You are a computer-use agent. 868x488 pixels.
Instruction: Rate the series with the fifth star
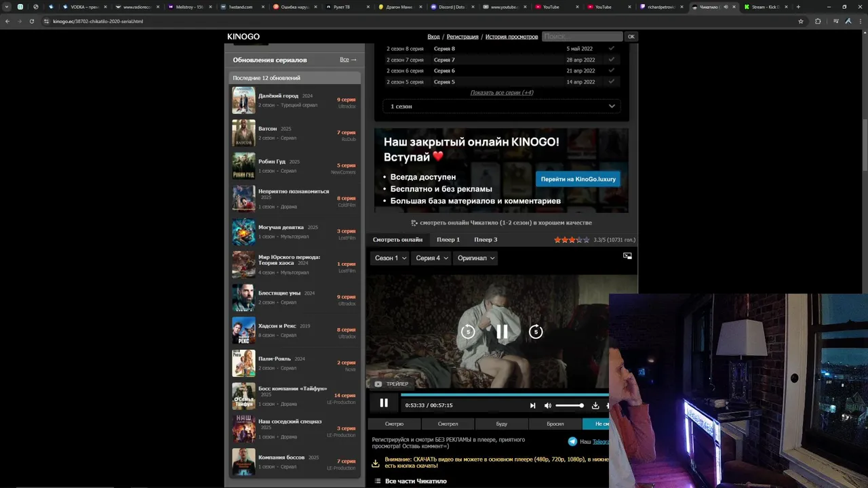click(587, 240)
